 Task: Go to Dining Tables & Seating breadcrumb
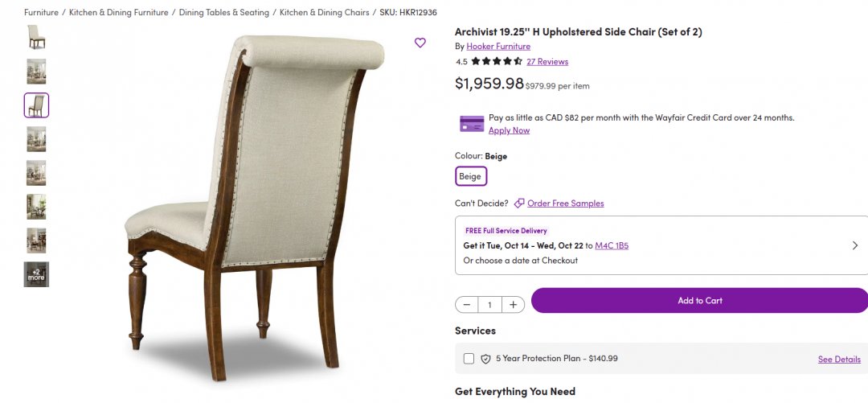coord(224,13)
